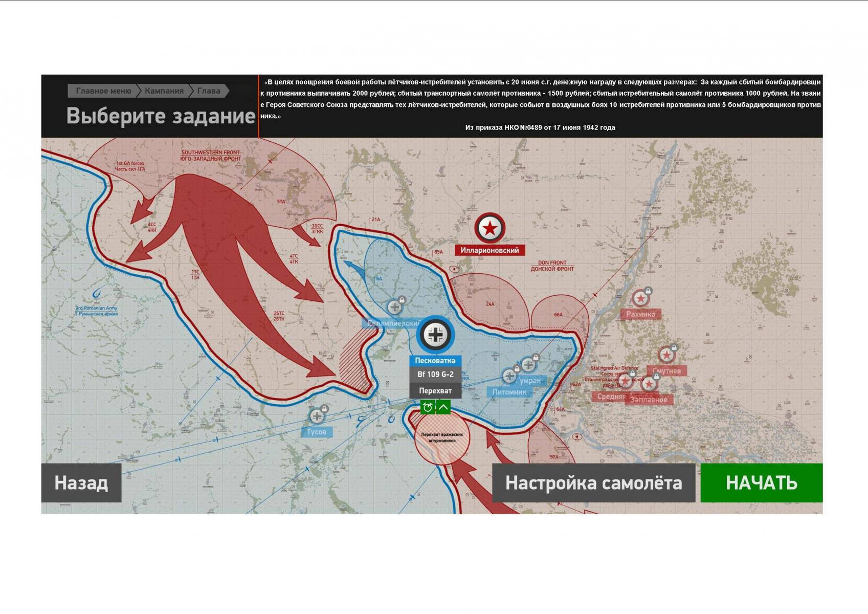The height and width of the screenshot is (614, 868).
Task: Click the Тусов airfield label
Action: pyautogui.click(x=317, y=432)
